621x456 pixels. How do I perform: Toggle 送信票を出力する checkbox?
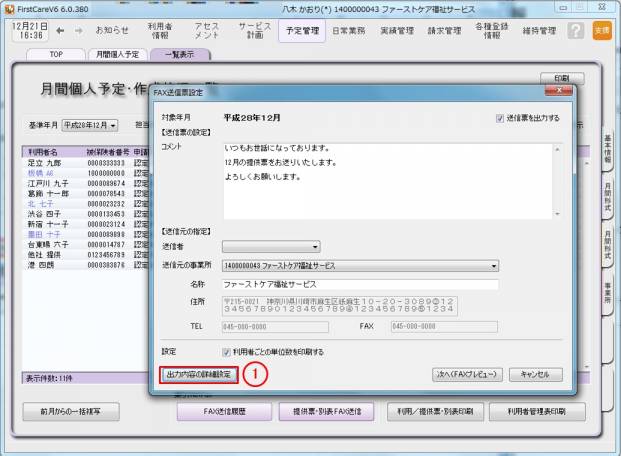tap(500, 118)
